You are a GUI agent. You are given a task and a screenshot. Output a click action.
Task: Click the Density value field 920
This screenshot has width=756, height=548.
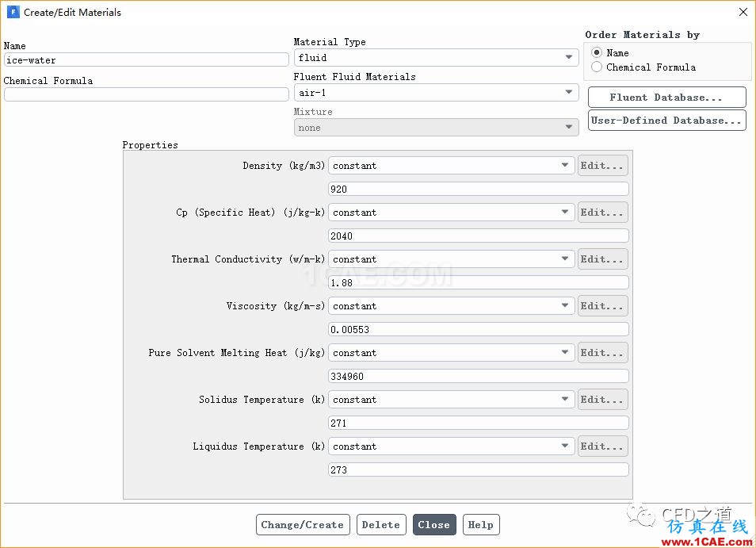(x=479, y=189)
